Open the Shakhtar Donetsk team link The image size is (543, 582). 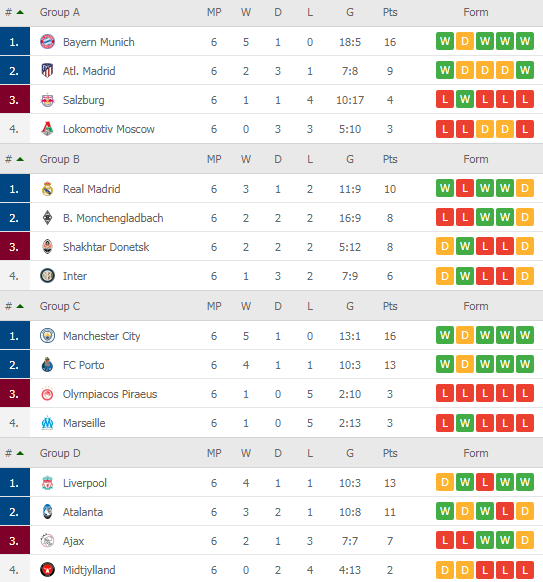(x=106, y=247)
